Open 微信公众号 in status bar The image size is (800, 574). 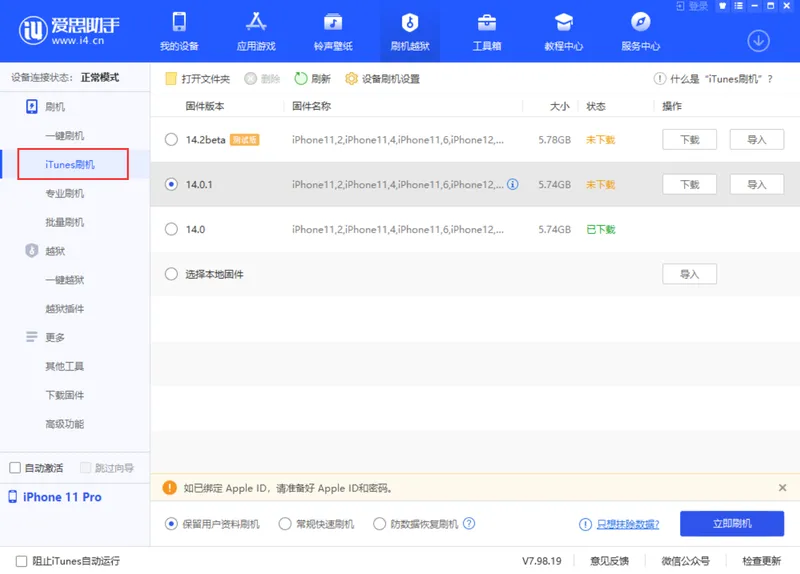click(x=685, y=561)
